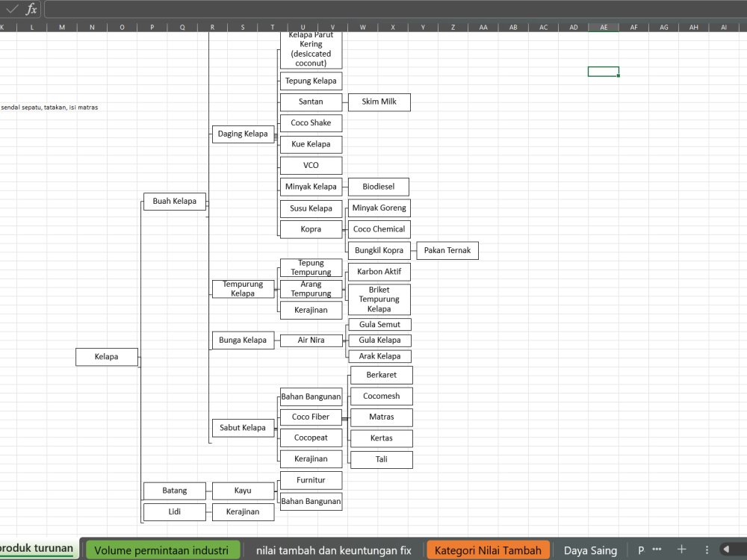Select the Kertas box
Viewport: 747px width, 560px height.
coord(382,438)
